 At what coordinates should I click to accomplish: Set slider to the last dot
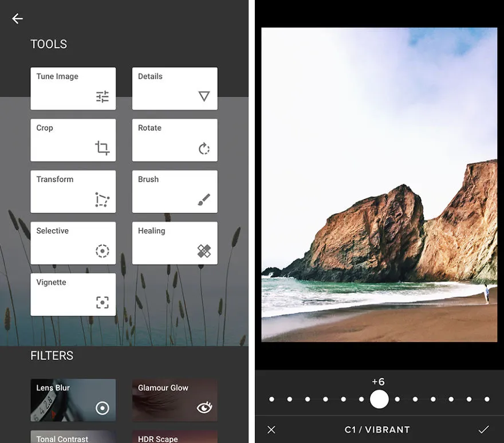487,399
